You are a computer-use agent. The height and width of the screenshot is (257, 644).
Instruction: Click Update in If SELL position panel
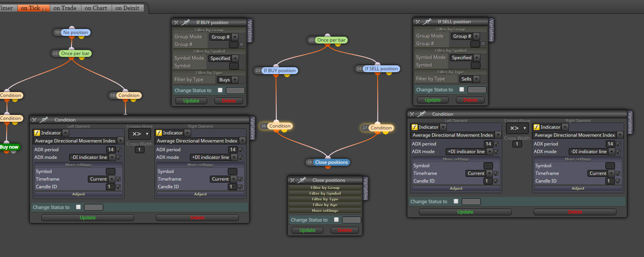(x=433, y=100)
